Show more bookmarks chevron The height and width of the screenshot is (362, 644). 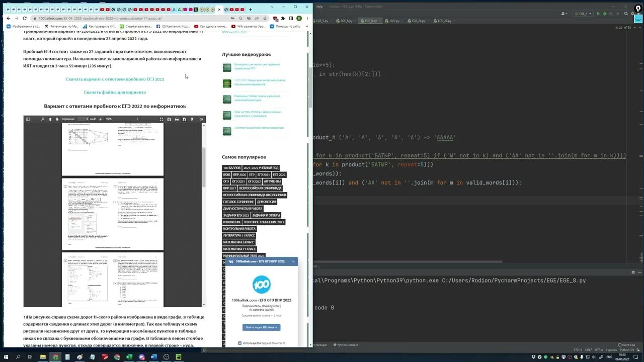pyautogui.click(x=306, y=26)
